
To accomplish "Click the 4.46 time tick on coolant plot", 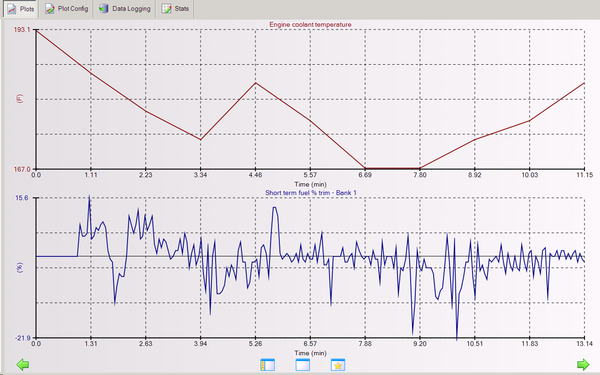I will [x=256, y=175].
